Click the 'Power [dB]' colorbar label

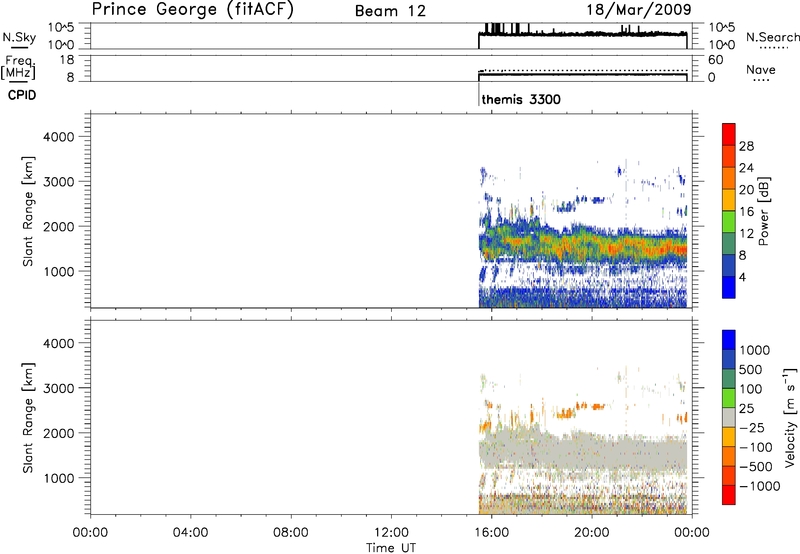pyautogui.click(x=763, y=211)
